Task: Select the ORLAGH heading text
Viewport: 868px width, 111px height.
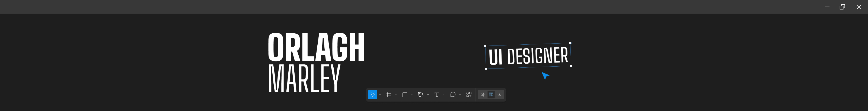Action: [316, 47]
